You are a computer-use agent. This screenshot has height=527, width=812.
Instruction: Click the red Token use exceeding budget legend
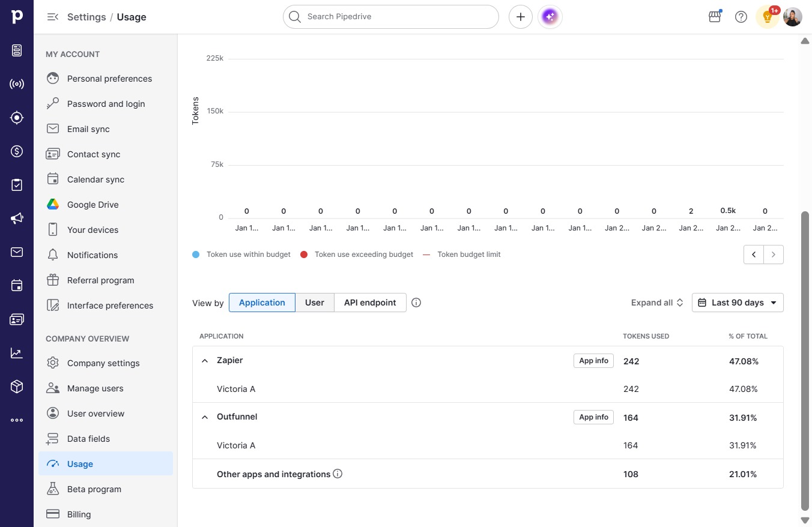coord(357,254)
